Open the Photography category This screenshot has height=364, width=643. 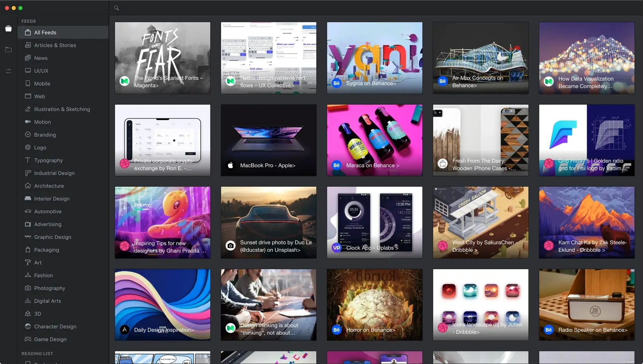(x=49, y=288)
